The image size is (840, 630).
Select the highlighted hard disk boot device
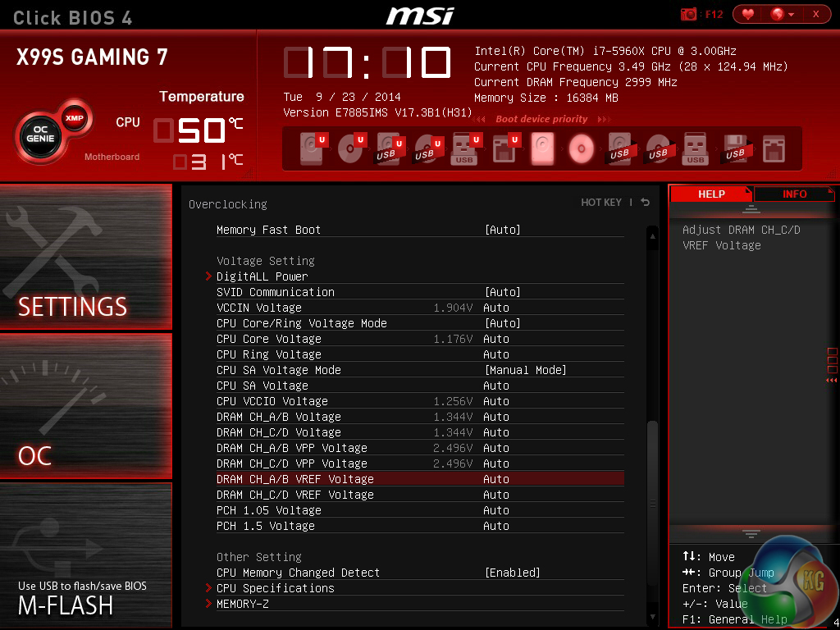click(542, 148)
